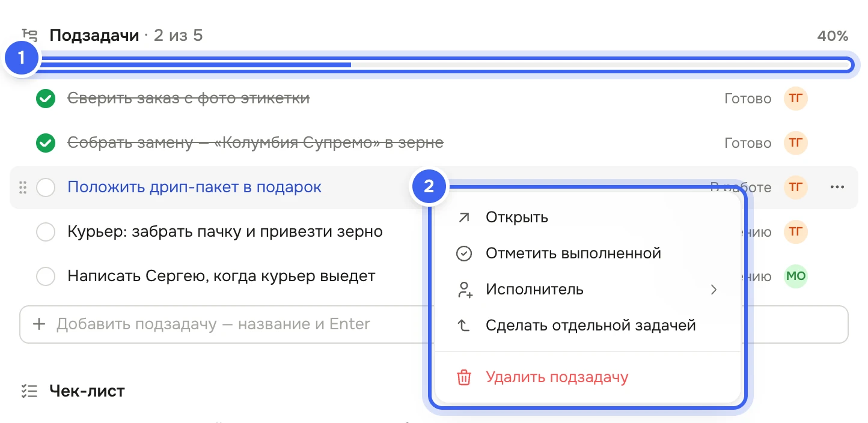Click the ТГ avatar on Сверить заказ row

pos(795,99)
